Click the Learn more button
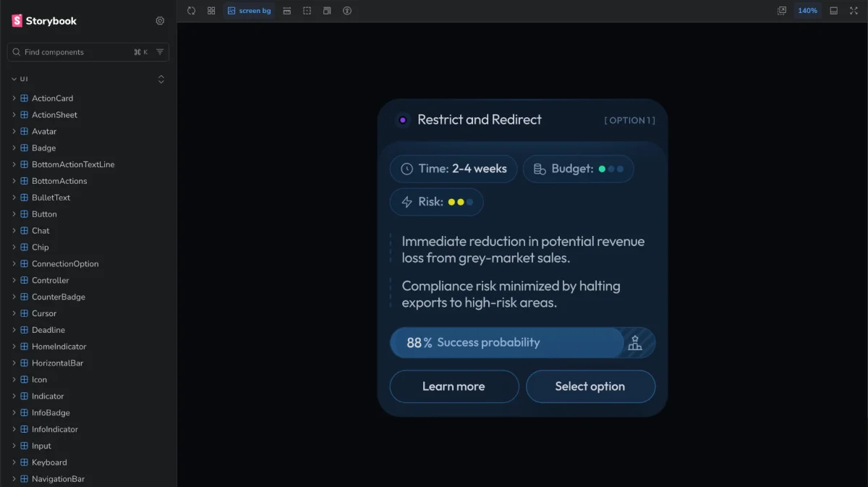Screen dimensions: 868x487 (454, 386)
